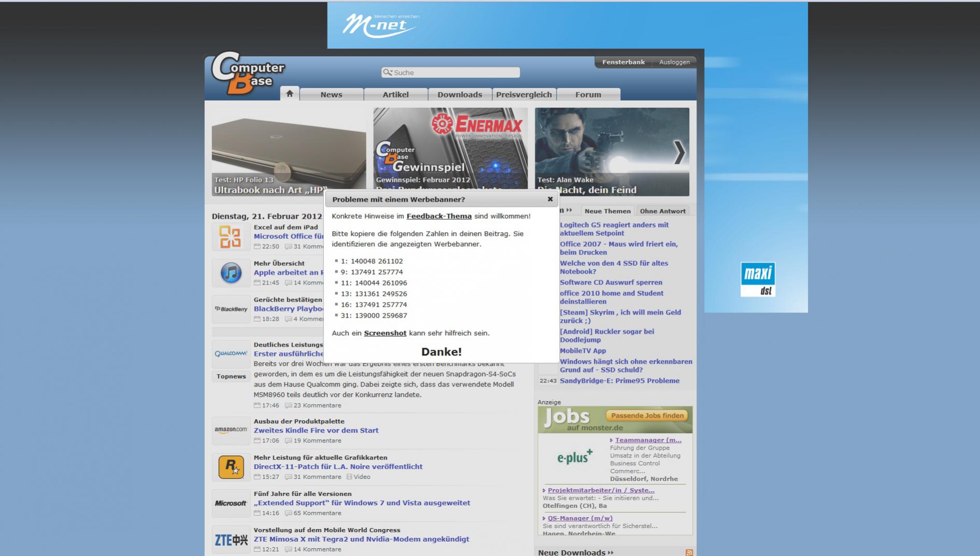Open Enermax Gewinnspiel teaser
The image size is (980, 556).
coord(450,148)
